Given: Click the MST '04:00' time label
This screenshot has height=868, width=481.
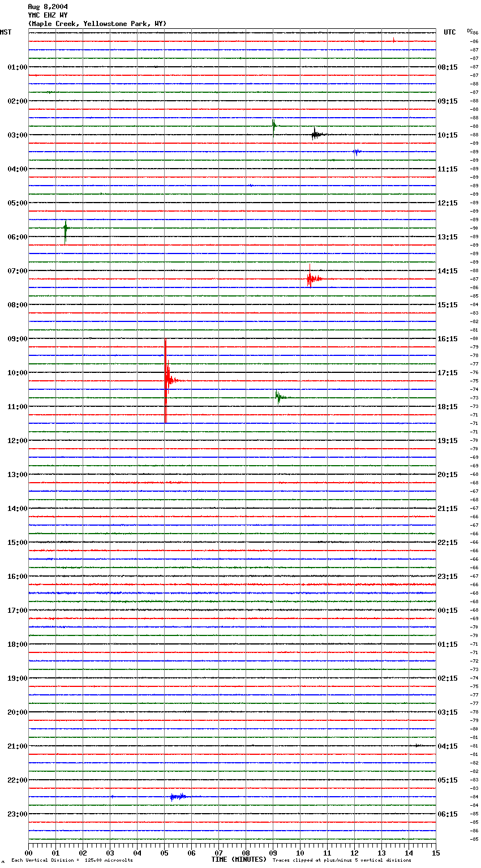Looking at the screenshot, I should [18, 169].
